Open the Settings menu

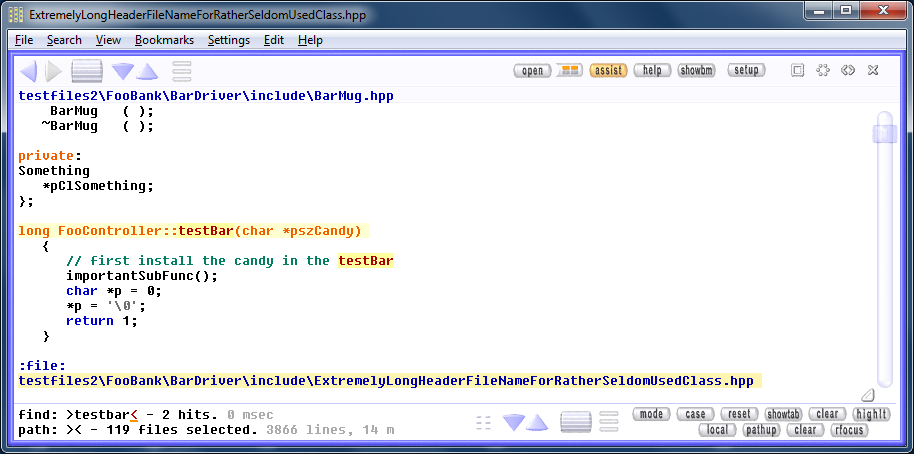229,40
